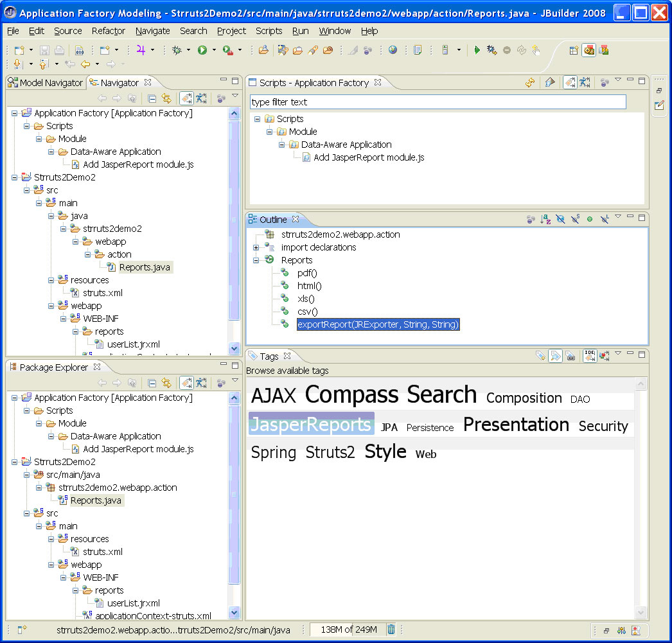
Task: Toggle the running-man button in Navigator toolbar
Action: pyautogui.click(x=201, y=98)
